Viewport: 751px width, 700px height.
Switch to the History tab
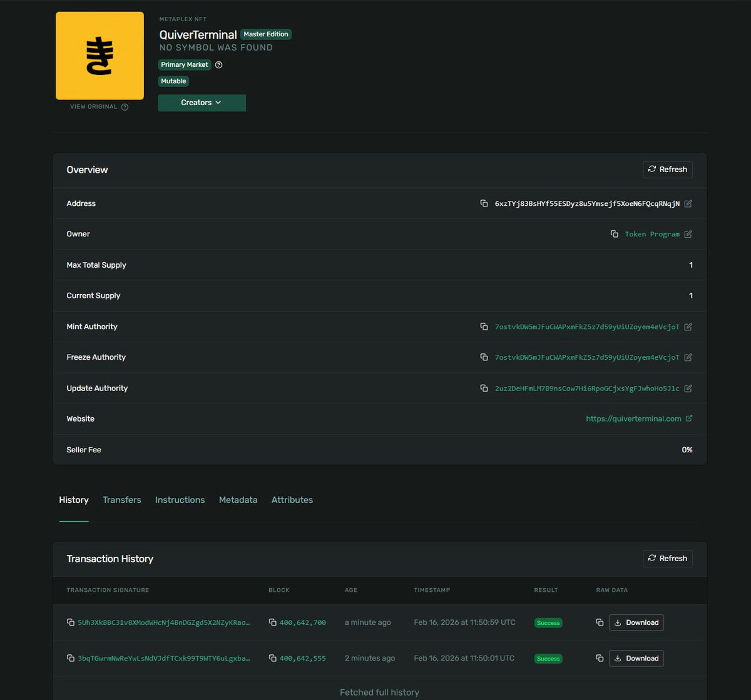pyautogui.click(x=74, y=500)
